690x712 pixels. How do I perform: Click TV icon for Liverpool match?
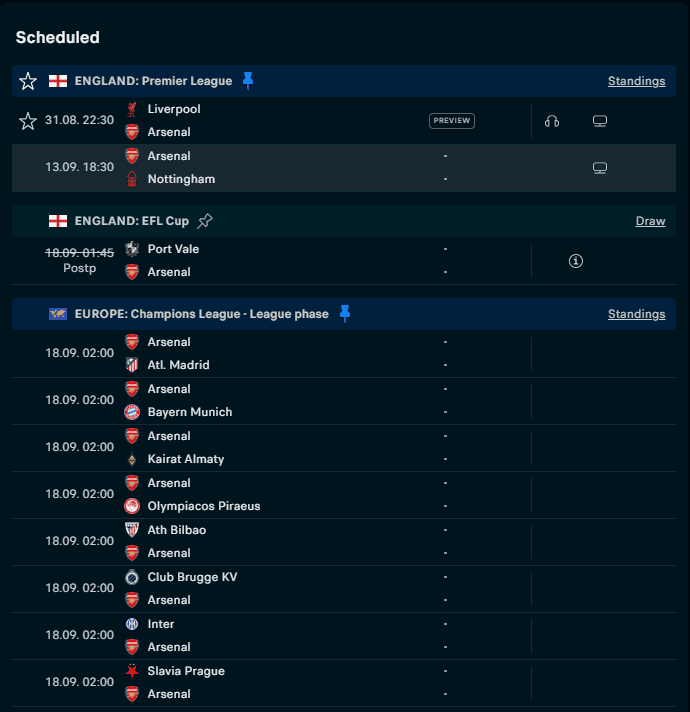click(x=600, y=121)
